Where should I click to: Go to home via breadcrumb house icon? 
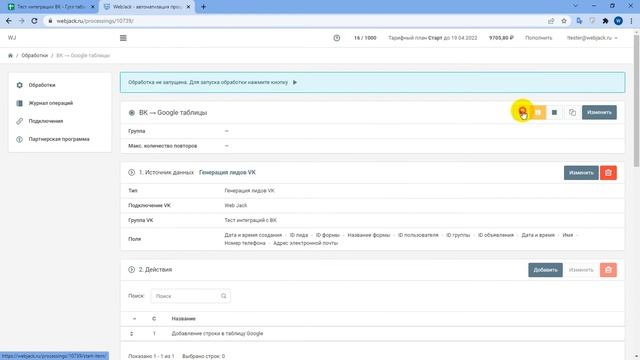[10, 56]
